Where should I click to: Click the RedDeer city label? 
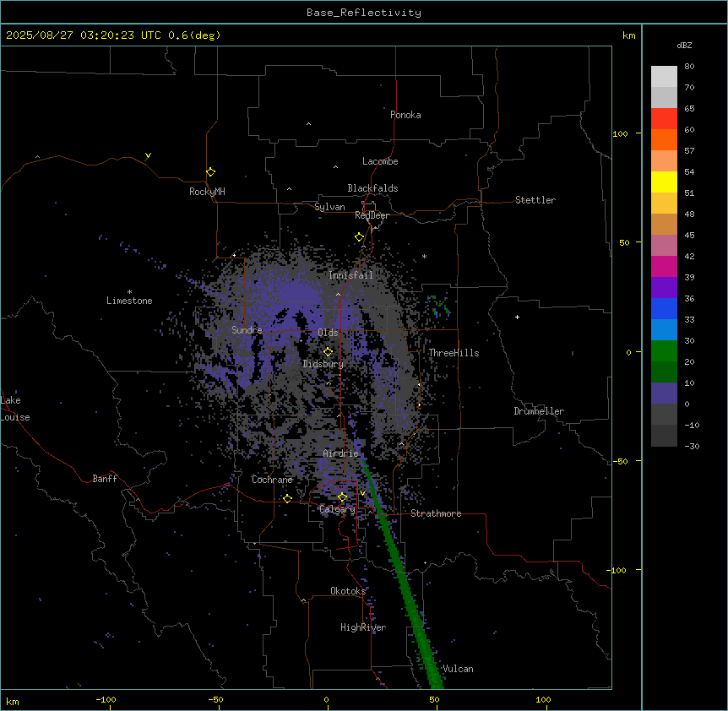click(372, 215)
